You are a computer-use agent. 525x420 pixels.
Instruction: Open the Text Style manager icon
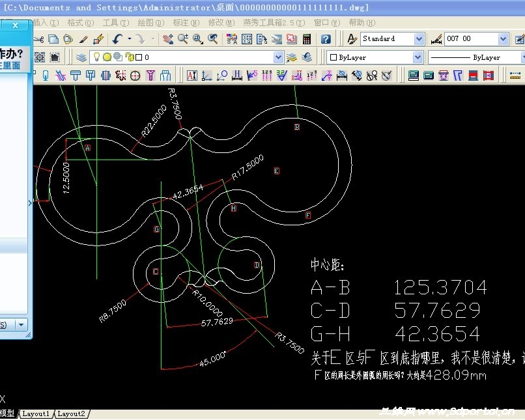tap(352, 39)
